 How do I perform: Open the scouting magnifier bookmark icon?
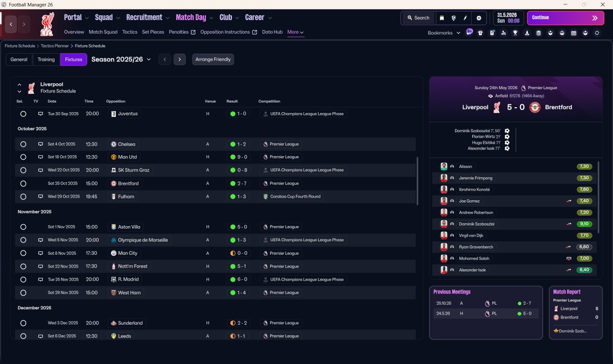[503, 33]
